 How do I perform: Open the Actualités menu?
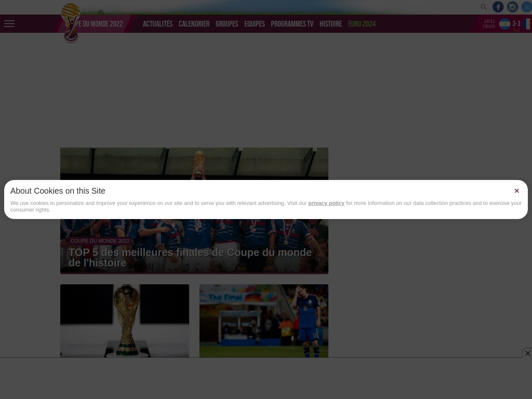coord(158,24)
